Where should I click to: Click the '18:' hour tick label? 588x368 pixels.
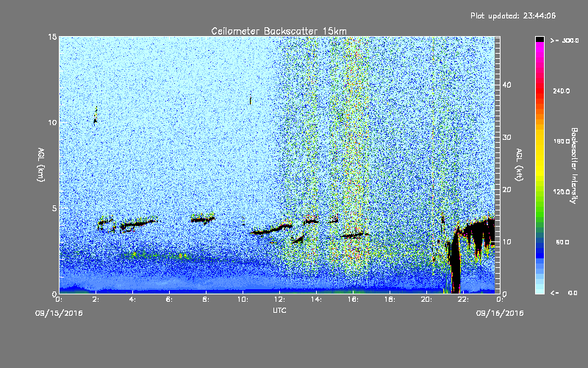pyautogui.click(x=390, y=300)
